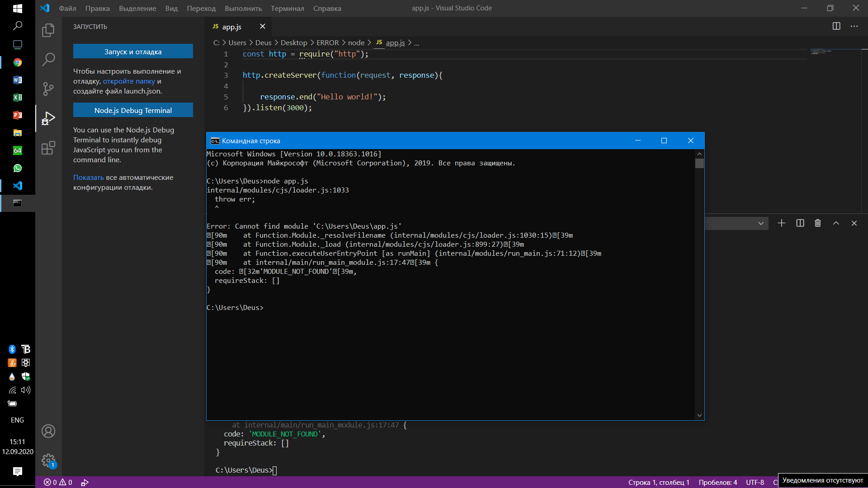Open the Search view in activity bar
Screen dimensions: 868x488
click(x=48, y=59)
